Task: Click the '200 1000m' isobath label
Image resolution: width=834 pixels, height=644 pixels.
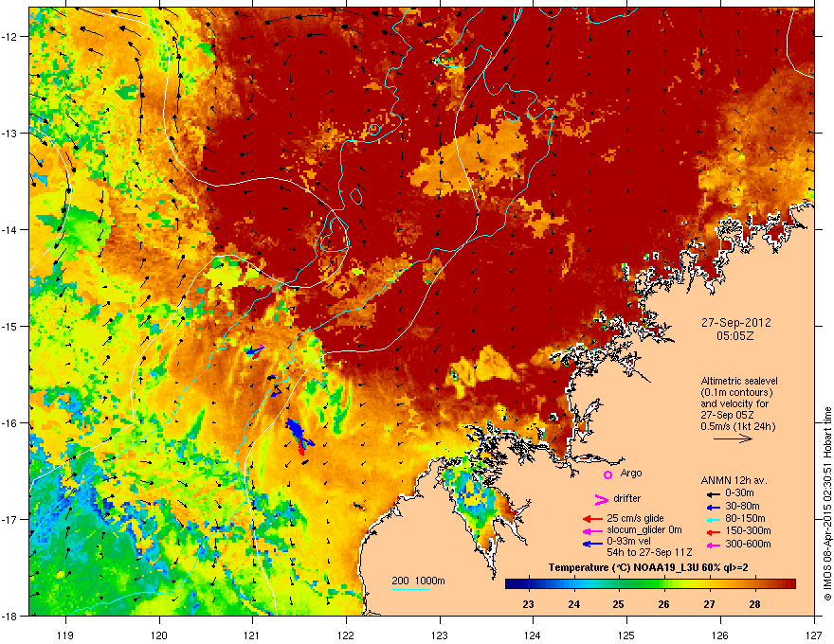Action: coord(418,581)
